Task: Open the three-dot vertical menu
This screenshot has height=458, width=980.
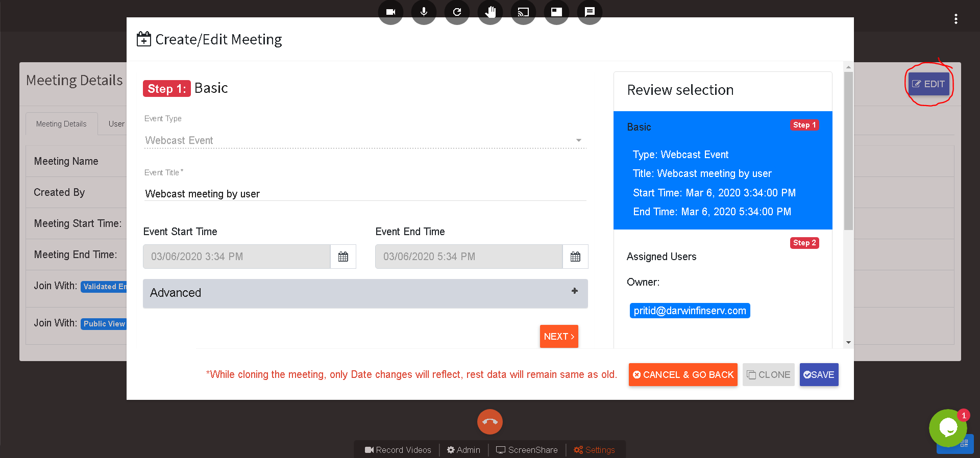Action: 955,19
